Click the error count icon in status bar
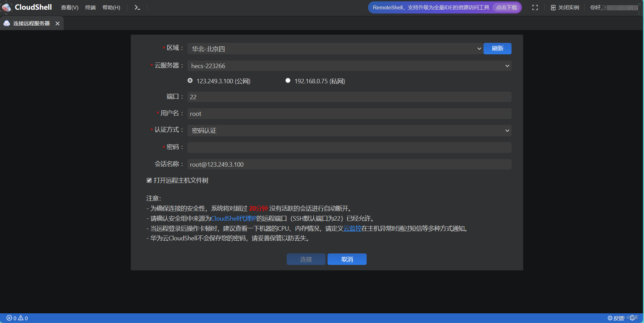This screenshot has height=323, width=644. (9, 318)
